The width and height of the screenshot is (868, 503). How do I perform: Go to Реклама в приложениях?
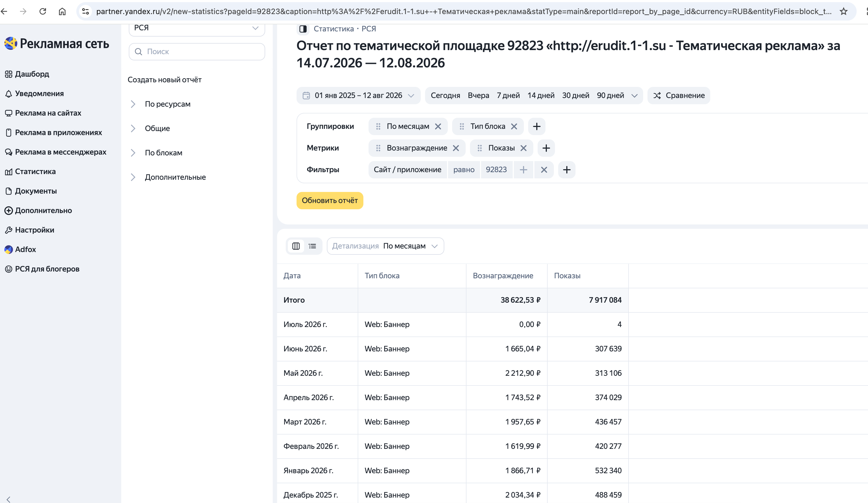click(53, 133)
